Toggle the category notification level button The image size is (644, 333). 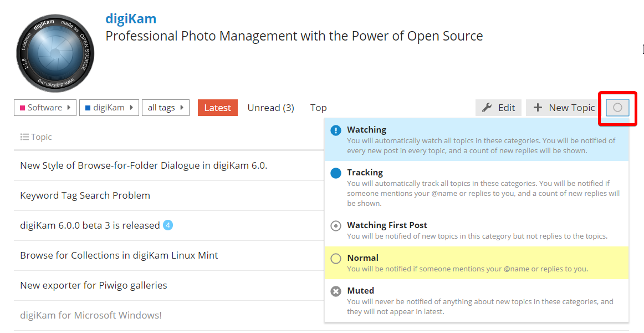click(617, 108)
